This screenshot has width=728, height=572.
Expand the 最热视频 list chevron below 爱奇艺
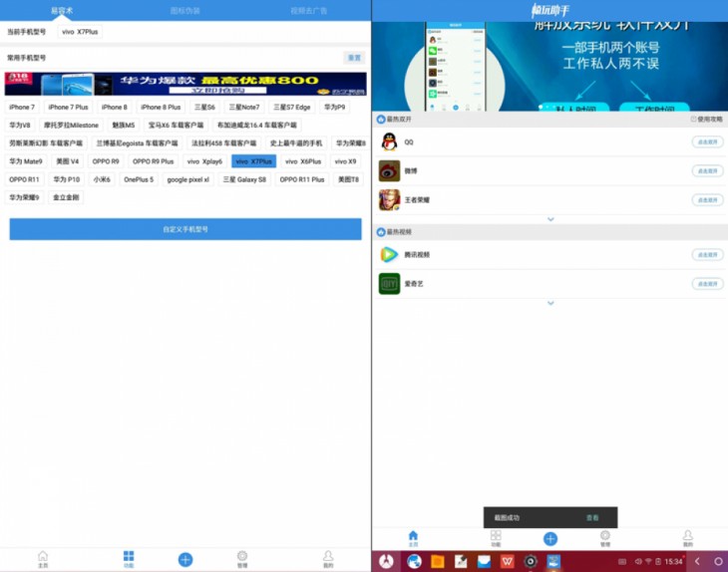(549, 303)
